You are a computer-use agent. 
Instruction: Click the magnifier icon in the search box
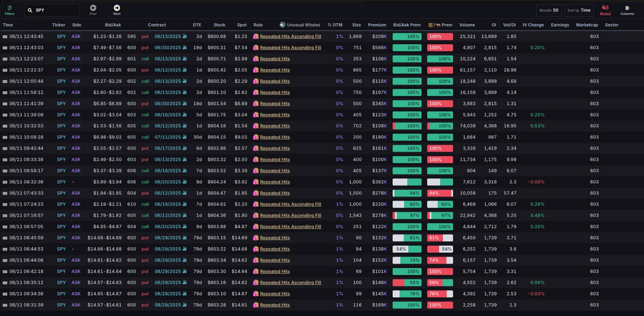coord(31,10)
